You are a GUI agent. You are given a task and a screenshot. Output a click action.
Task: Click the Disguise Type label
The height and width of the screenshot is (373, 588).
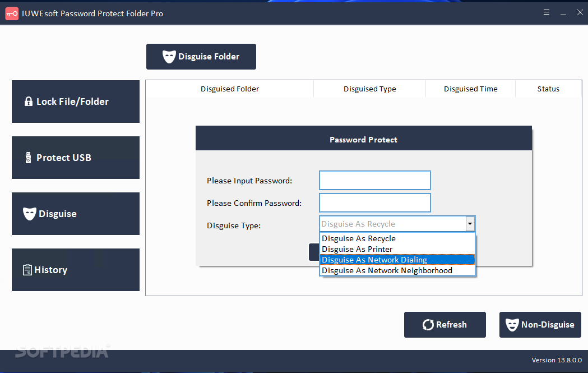[234, 225]
